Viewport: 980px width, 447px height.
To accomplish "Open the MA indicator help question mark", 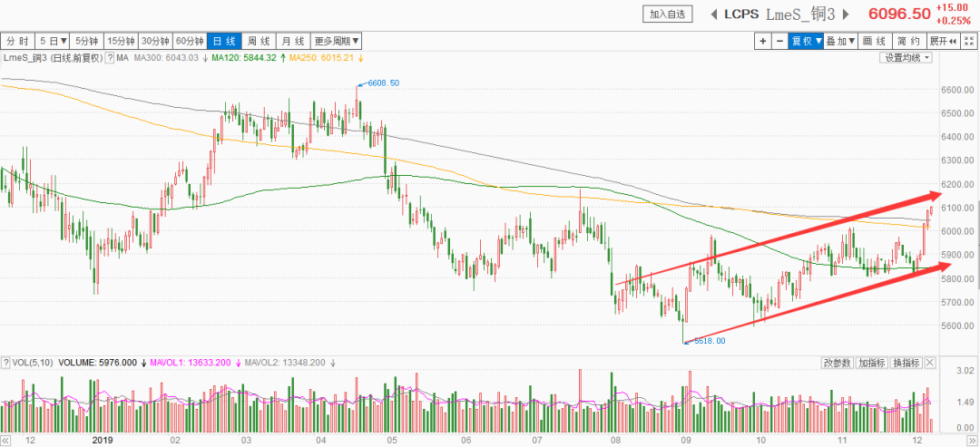I will tap(110, 58).
